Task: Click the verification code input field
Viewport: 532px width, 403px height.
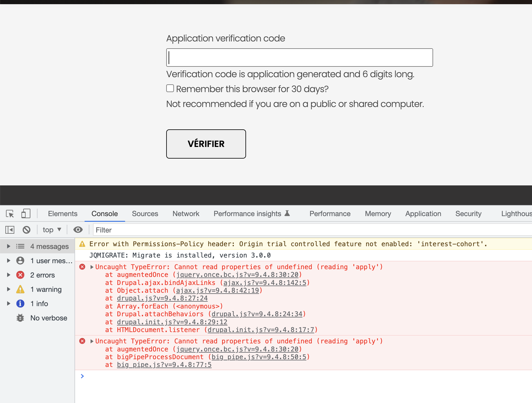Action: click(x=299, y=58)
